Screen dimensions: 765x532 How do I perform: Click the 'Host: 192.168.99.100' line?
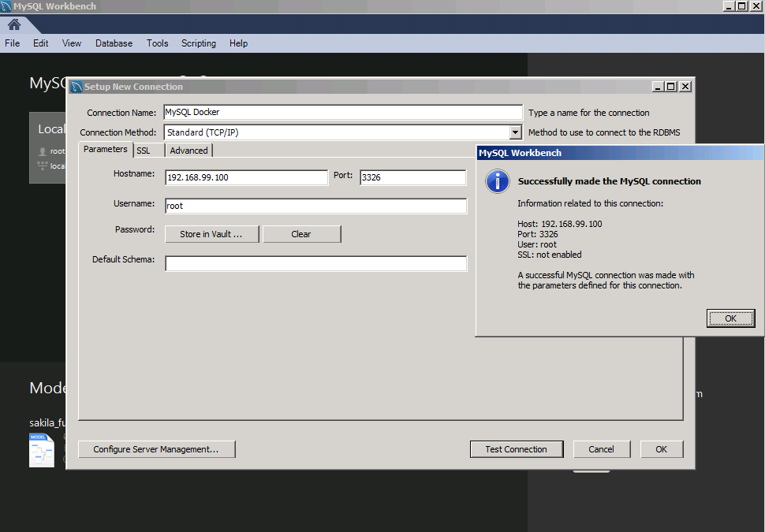pyautogui.click(x=560, y=224)
